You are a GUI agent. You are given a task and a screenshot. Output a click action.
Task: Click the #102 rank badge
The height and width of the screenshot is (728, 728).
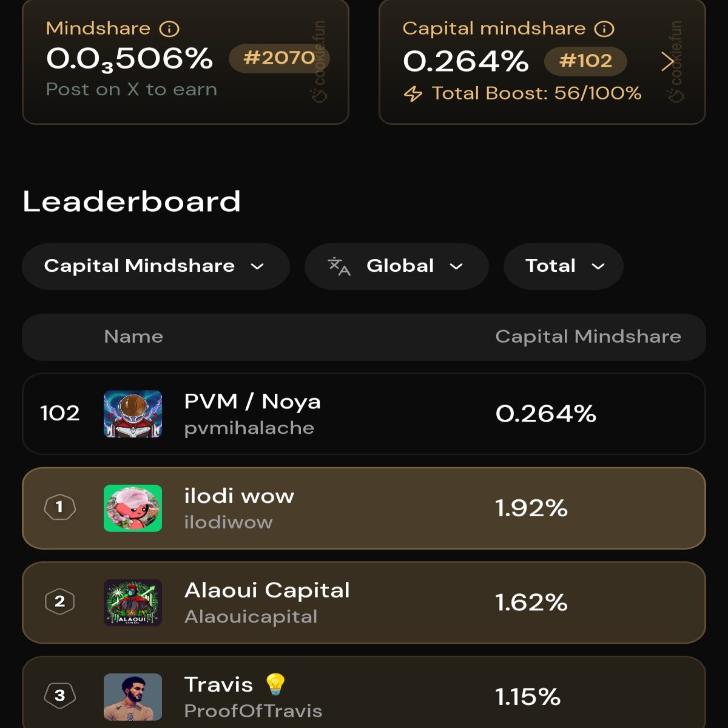(x=585, y=61)
